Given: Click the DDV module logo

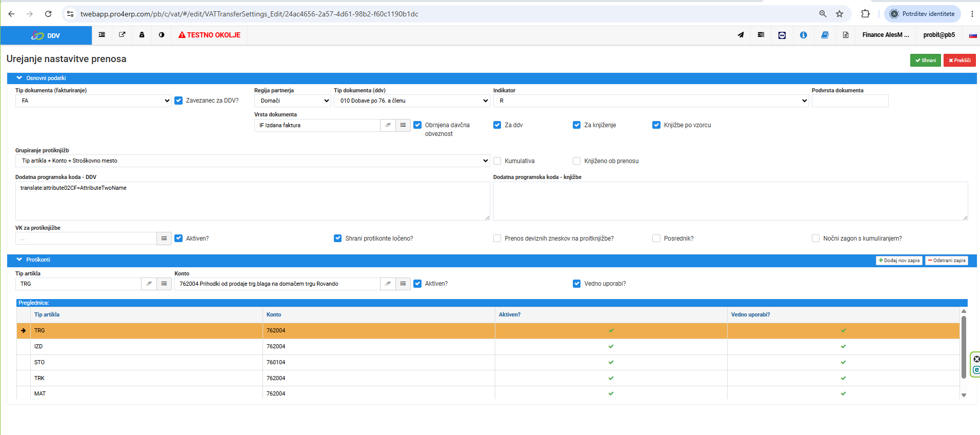Looking at the screenshot, I should [46, 35].
